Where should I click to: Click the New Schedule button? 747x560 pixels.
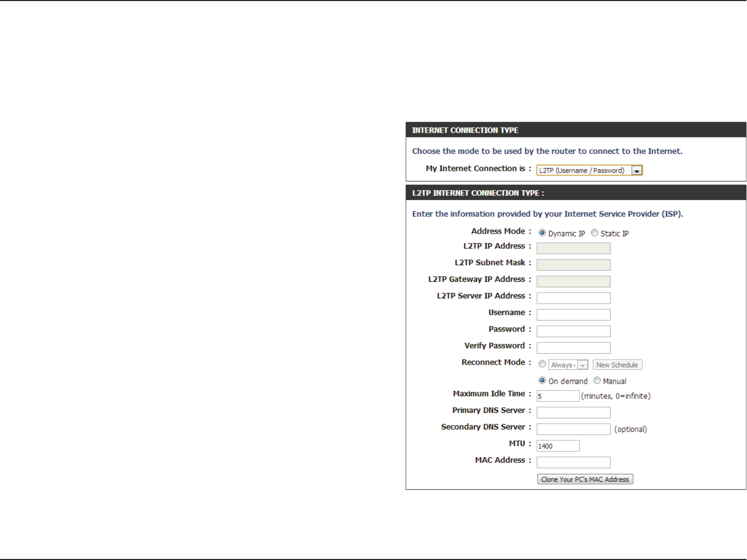pyautogui.click(x=617, y=365)
